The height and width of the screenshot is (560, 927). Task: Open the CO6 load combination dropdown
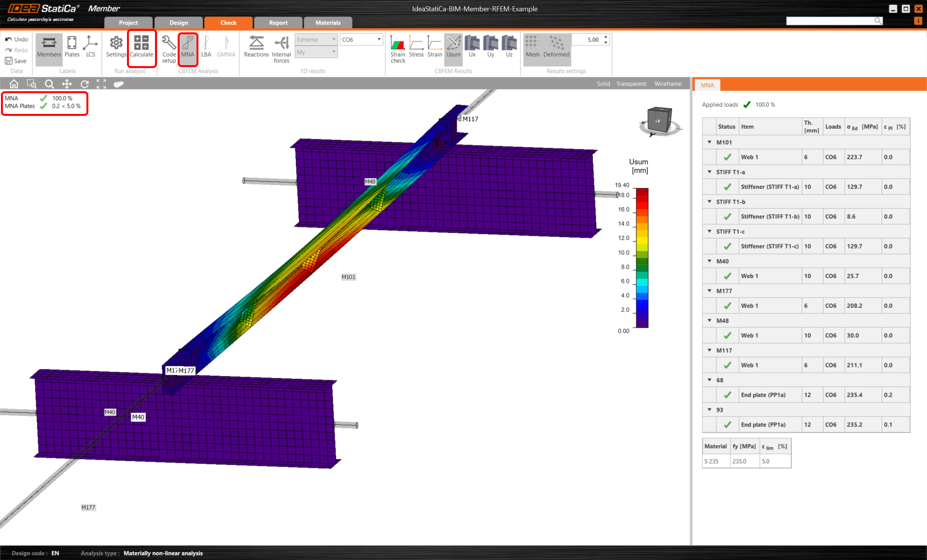379,40
